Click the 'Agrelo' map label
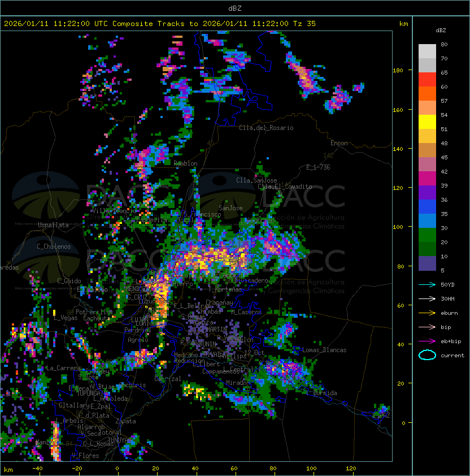The width and height of the screenshot is (470, 476). [x=138, y=340]
